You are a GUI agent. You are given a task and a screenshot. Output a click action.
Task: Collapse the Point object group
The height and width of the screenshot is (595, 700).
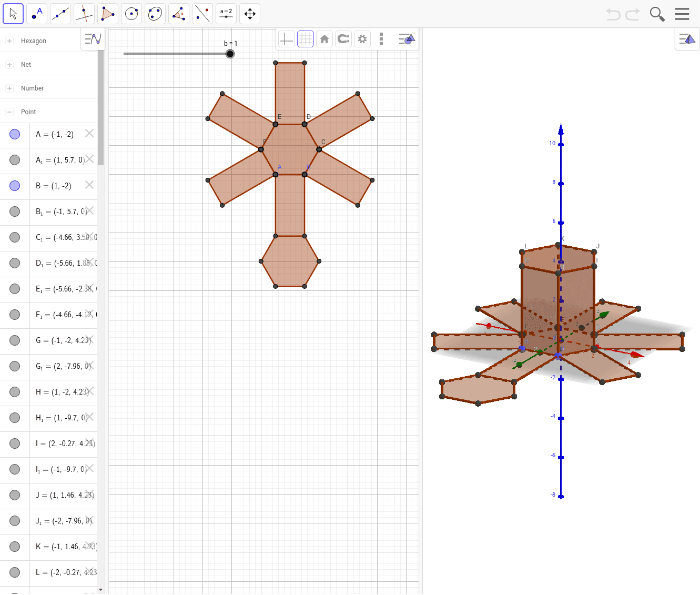pos(9,112)
